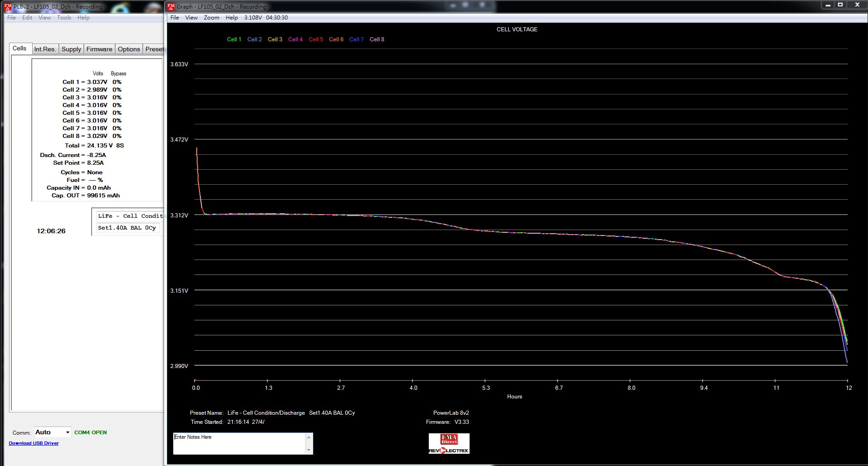This screenshot has width=868, height=466.
Task: Open the Firmware tab
Action: coord(99,49)
